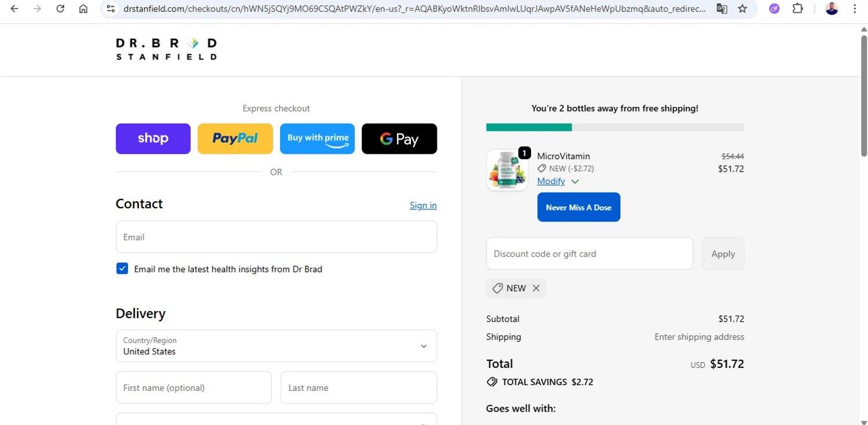Viewport: 868px width, 425px height.
Task: Open the purple browser extension icon
Action: (774, 9)
